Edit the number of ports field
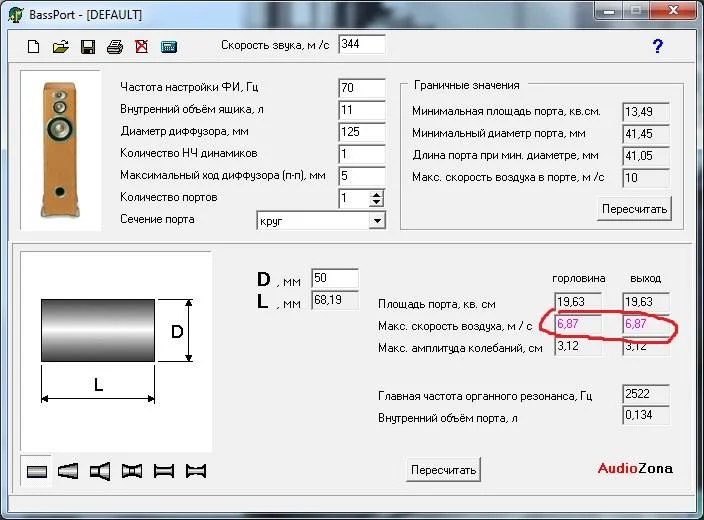Image resolution: width=704 pixels, height=520 pixels. [x=354, y=198]
